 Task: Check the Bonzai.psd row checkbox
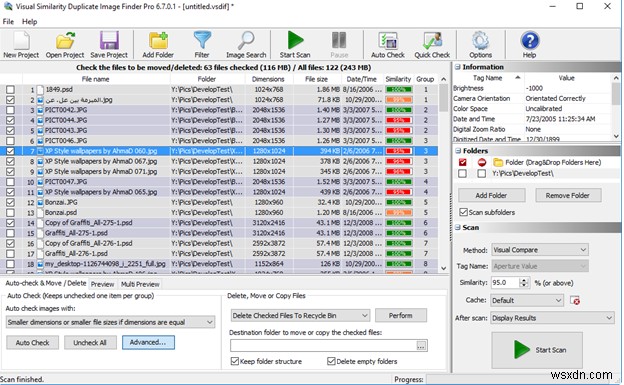coord(10,213)
